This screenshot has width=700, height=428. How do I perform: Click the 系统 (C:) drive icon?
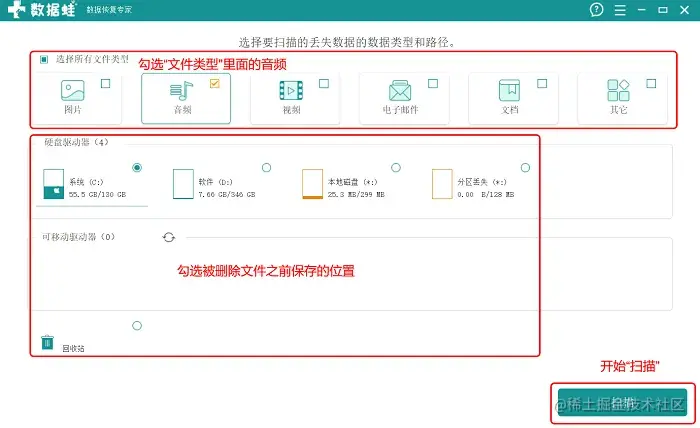(x=54, y=183)
